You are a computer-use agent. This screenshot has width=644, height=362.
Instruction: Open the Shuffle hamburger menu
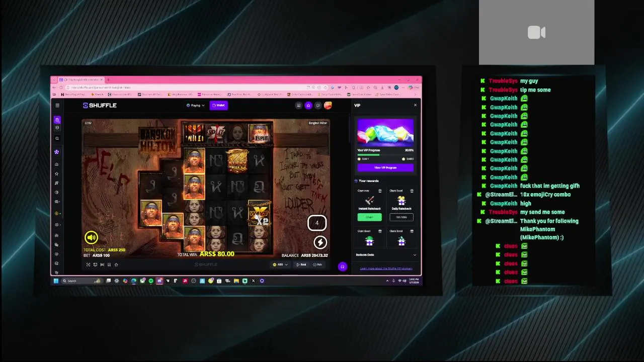(57, 105)
